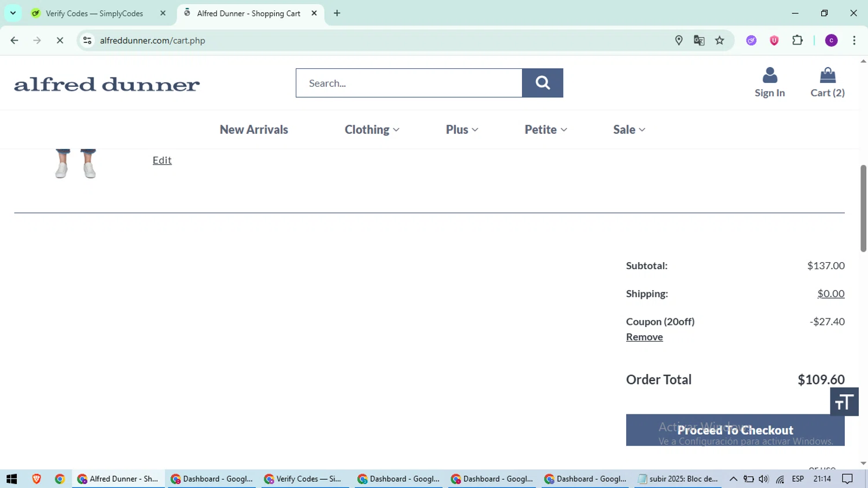This screenshot has height=488, width=868.
Task: Open a new browser tab
Action: (x=337, y=13)
